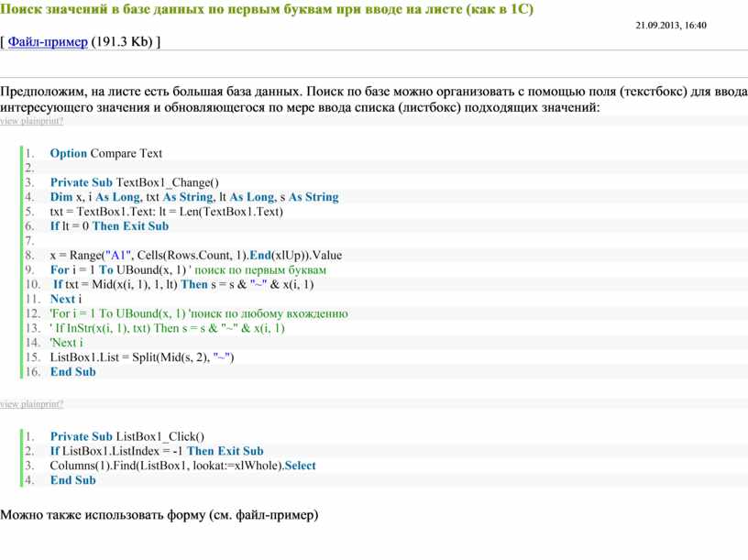The width and height of the screenshot is (748, 560).
Task: Open the Файл-пример download link
Action: tap(48, 41)
